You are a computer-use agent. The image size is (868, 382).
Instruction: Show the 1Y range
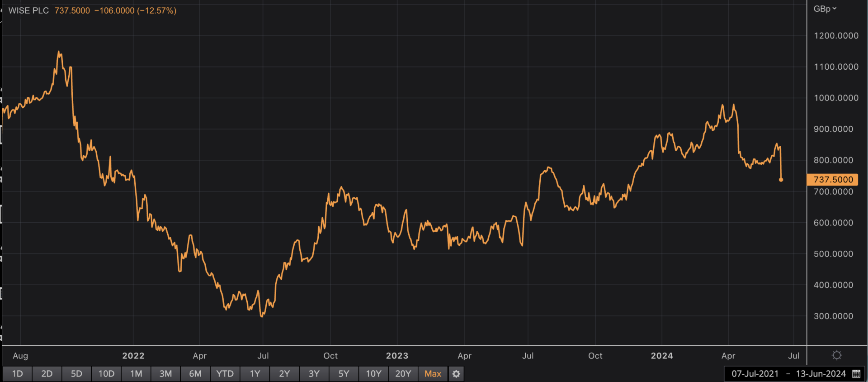(x=255, y=374)
